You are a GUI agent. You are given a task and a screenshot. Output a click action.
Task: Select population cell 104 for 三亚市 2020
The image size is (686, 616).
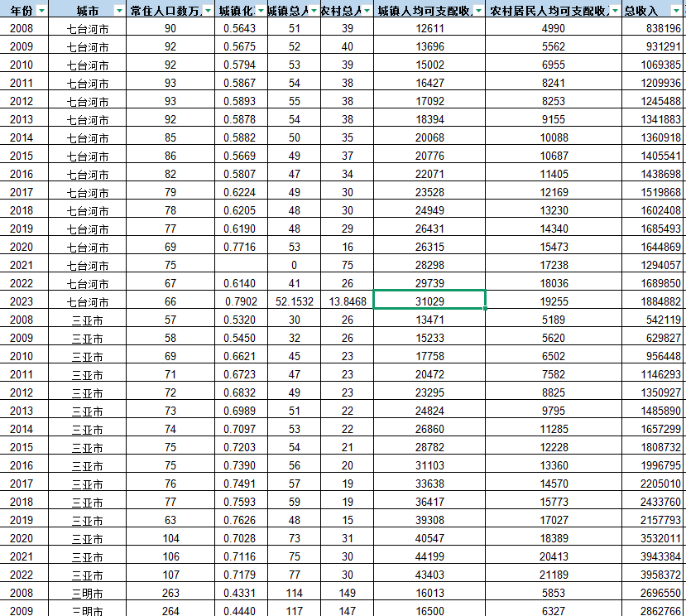170,538
